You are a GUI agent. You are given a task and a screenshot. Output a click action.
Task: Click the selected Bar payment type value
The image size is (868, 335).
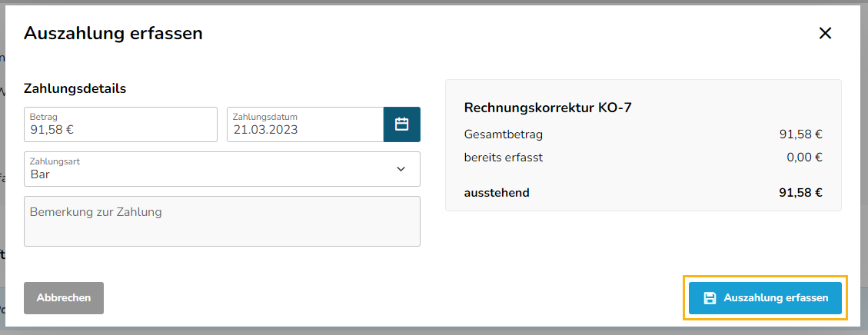(x=39, y=174)
